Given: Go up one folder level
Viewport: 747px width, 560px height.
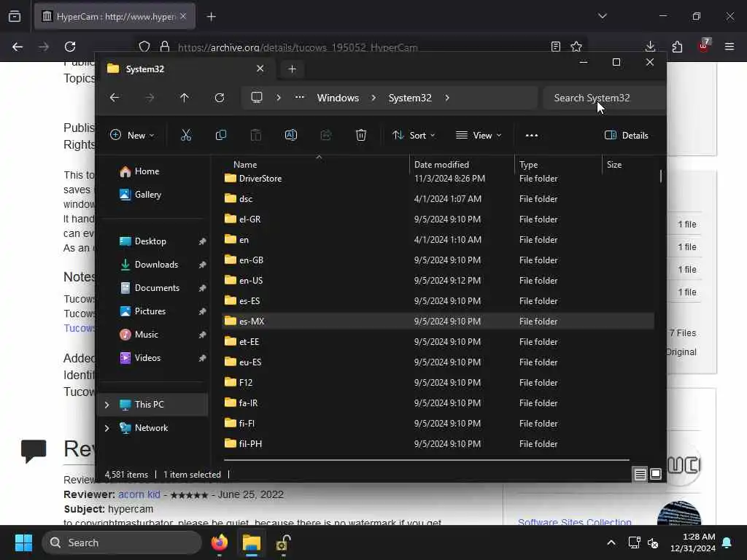Looking at the screenshot, I should [185, 98].
